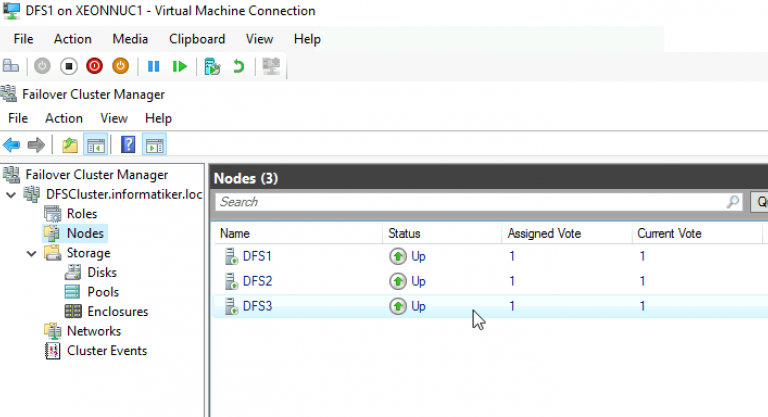
Task: Click the Nodes search input field
Action: coord(470,202)
